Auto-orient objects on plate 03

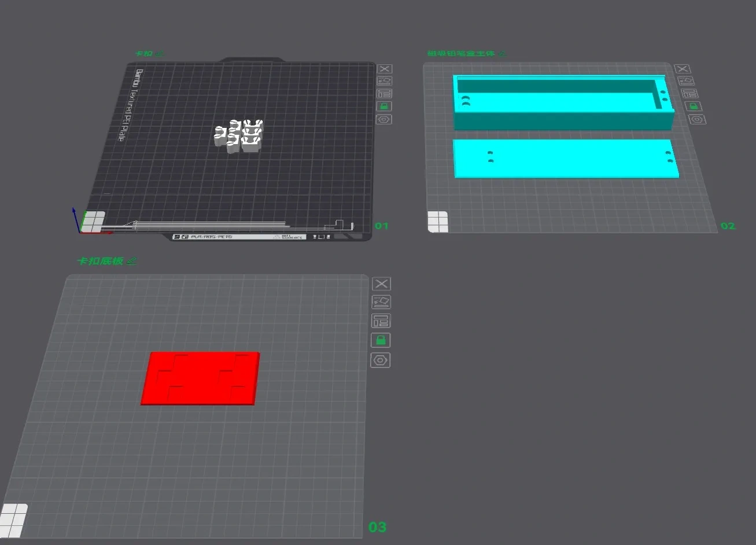click(381, 302)
